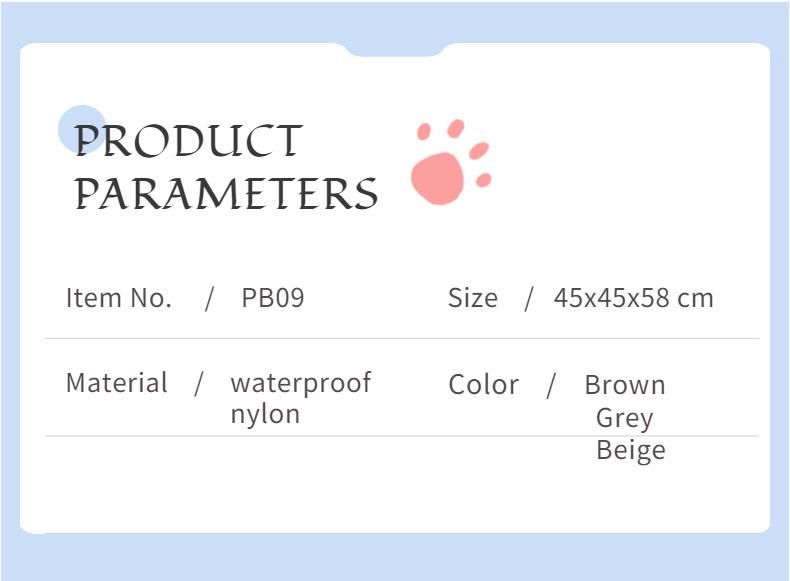Click the waterproof text
This screenshot has width=790, height=581.
301,383
